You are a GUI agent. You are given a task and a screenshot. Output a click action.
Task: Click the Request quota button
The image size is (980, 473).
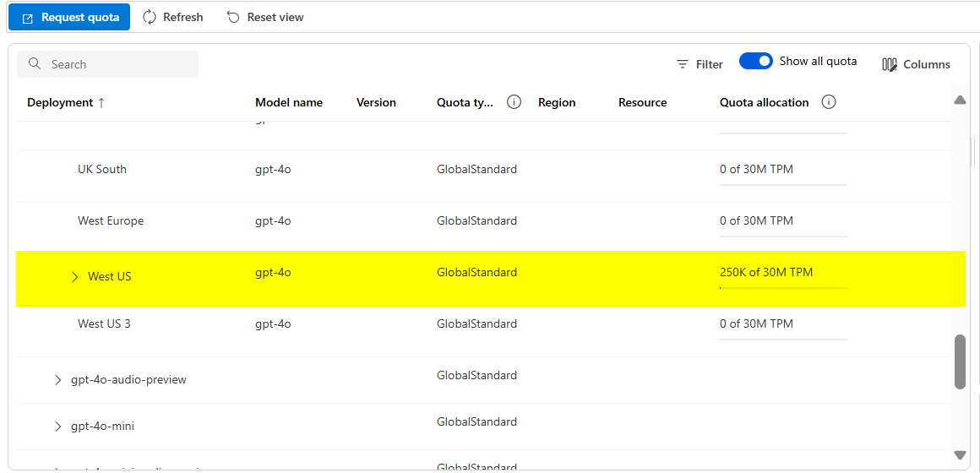point(68,17)
